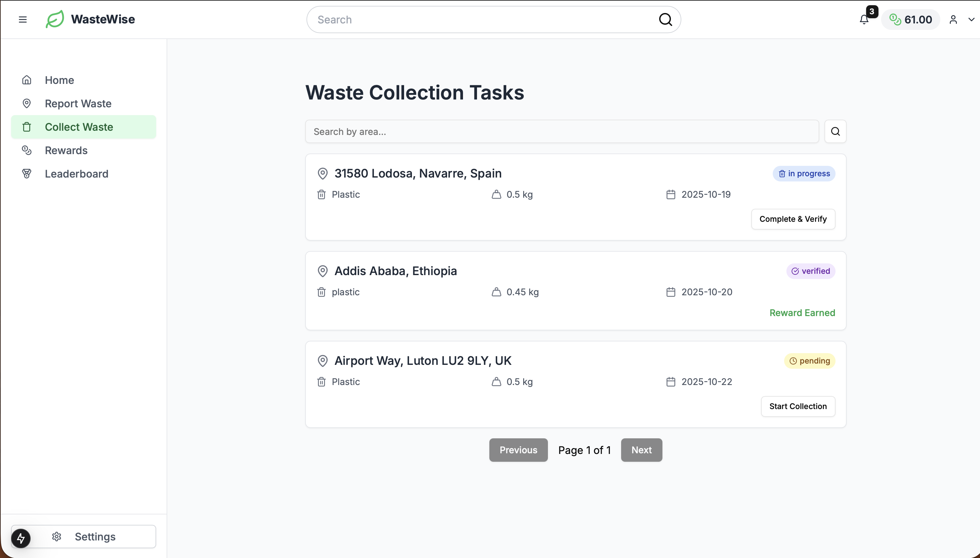Click the Lodosa location pin icon
The image size is (980, 558).
tap(322, 174)
